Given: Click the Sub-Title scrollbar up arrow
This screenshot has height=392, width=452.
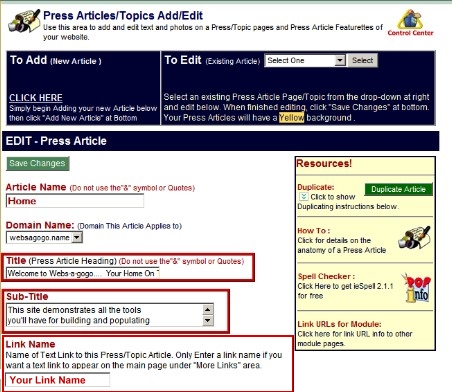Looking at the screenshot, I should pos(208,310).
